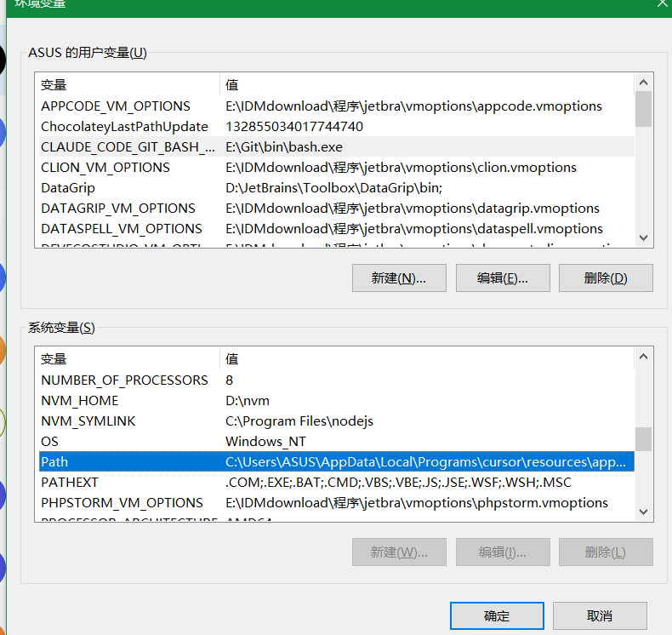Screen dimensions: 672x635
Task: Select the CLAUDE_CODE_GIT_BASH user variable row
Action: coord(128,147)
